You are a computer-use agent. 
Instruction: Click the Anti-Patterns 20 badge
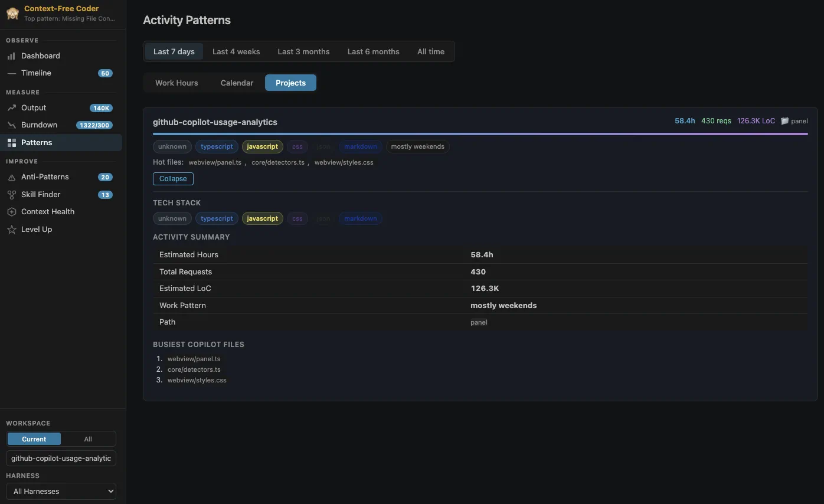(x=105, y=177)
